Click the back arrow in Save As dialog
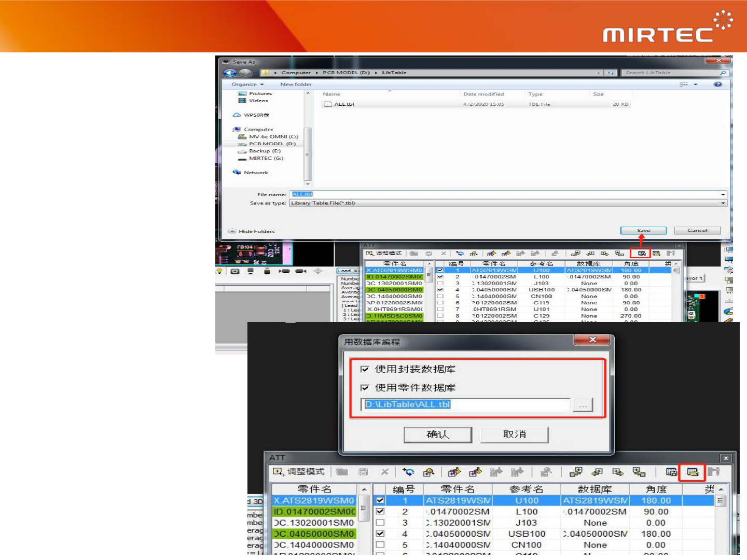 pyautogui.click(x=230, y=73)
